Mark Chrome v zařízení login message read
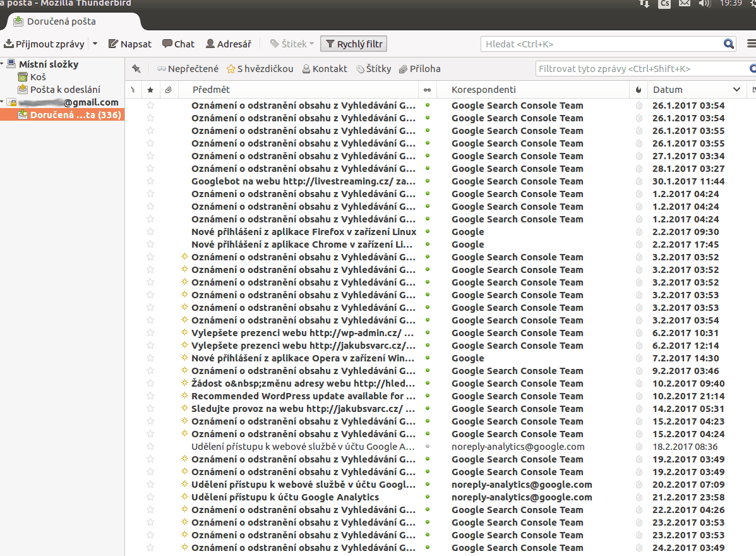Screen dimensions: 756x556 coord(427,245)
